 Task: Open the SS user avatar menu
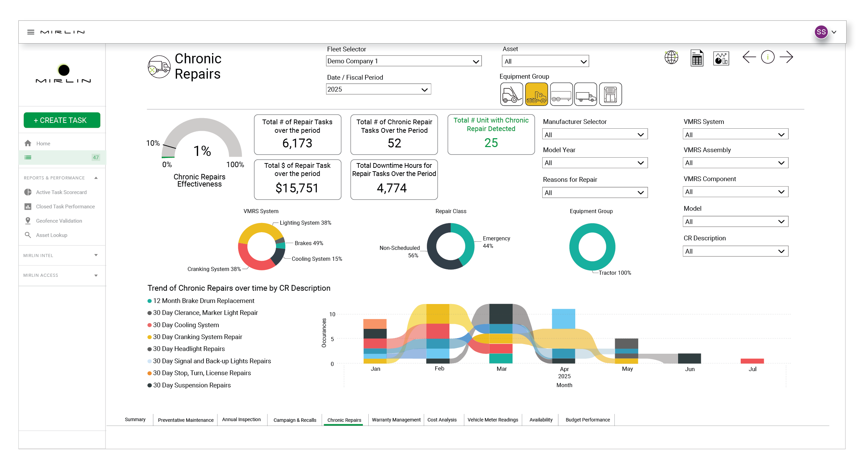[821, 32]
